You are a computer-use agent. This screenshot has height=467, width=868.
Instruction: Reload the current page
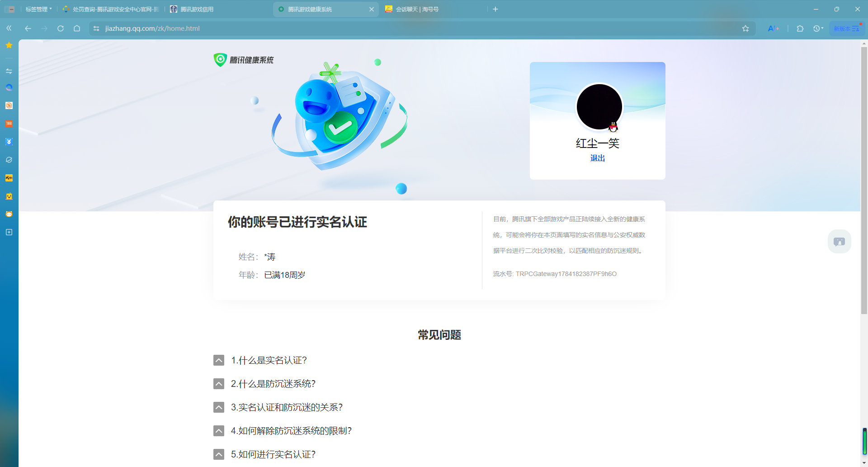(61, 28)
